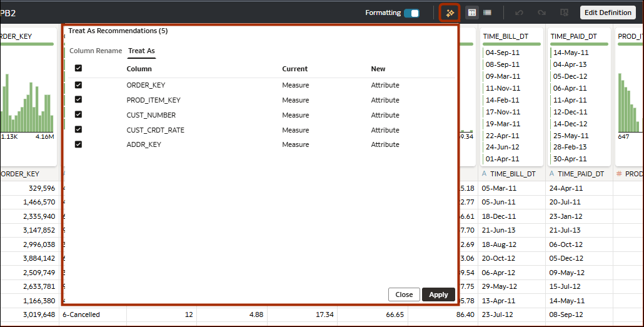Click the 05-Mar-11 bill date cell
Image resolution: width=644 pixels, height=327 pixels.
pyautogui.click(x=512, y=188)
